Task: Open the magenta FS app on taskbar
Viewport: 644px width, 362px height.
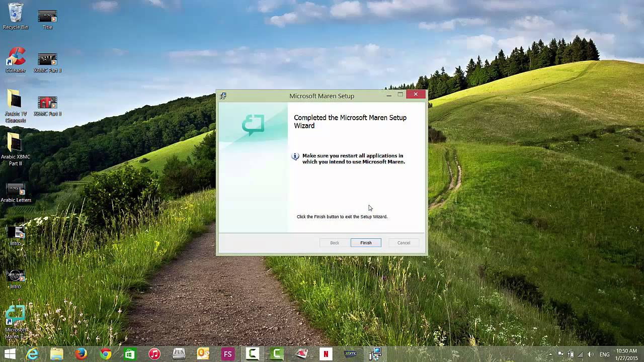Action: point(228,354)
